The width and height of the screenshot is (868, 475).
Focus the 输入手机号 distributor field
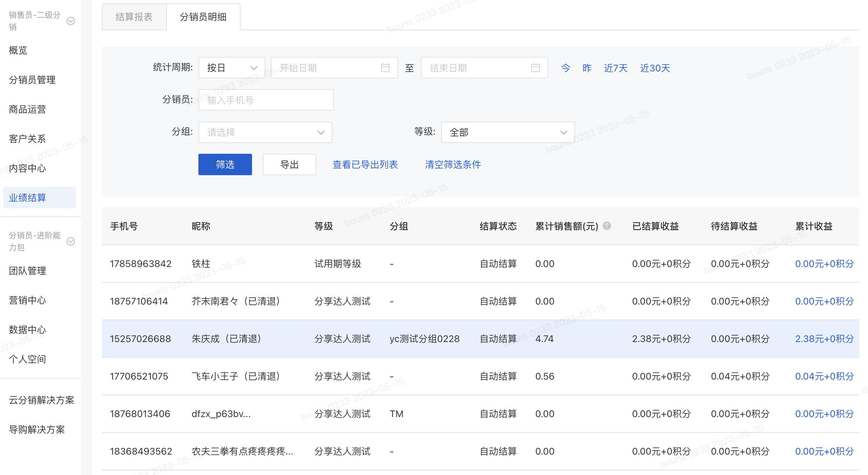266,100
